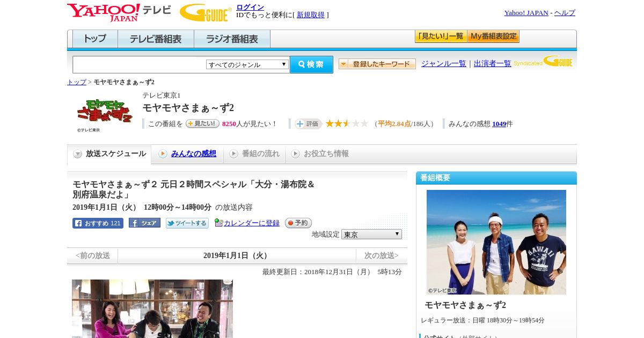Image resolution: width=644 pixels, height=338 pixels.
Task: Click the トップ breadcrumb link
Action: [x=76, y=82]
